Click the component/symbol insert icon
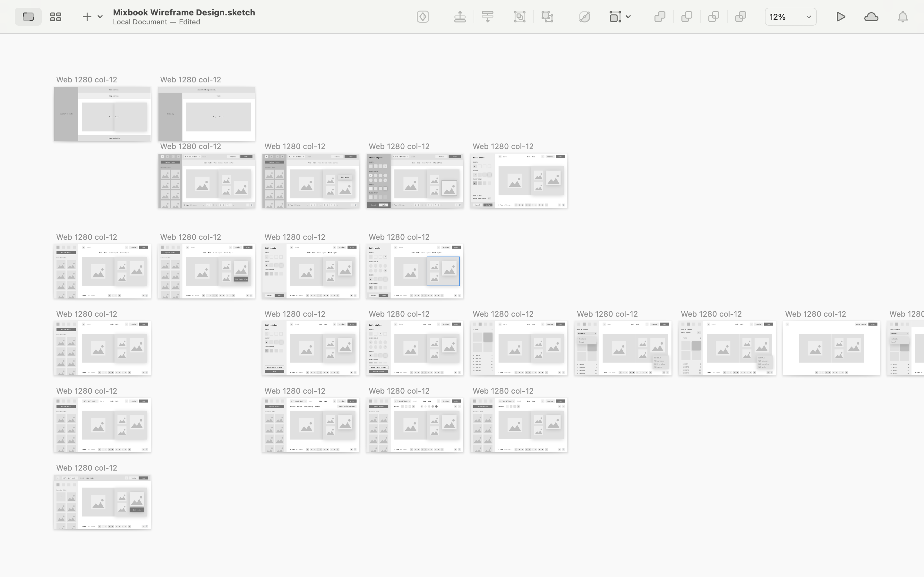The width and height of the screenshot is (924, 577). 423,17
